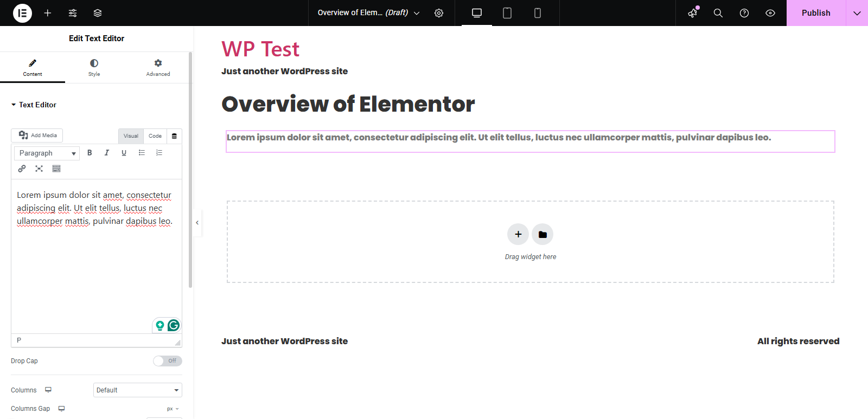Expand the Publish options arrow

pos(857,13)
